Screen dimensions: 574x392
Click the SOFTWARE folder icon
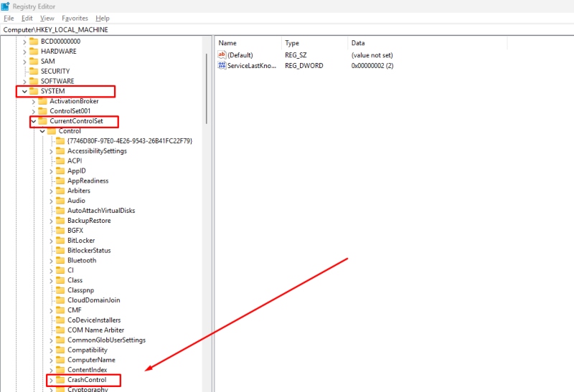(x=34, y=81)
